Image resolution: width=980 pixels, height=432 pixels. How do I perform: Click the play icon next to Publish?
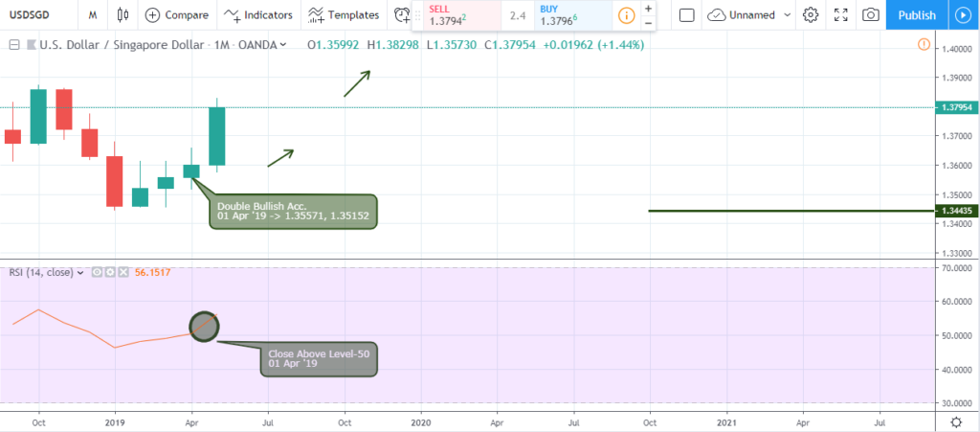tap(964, 15)
